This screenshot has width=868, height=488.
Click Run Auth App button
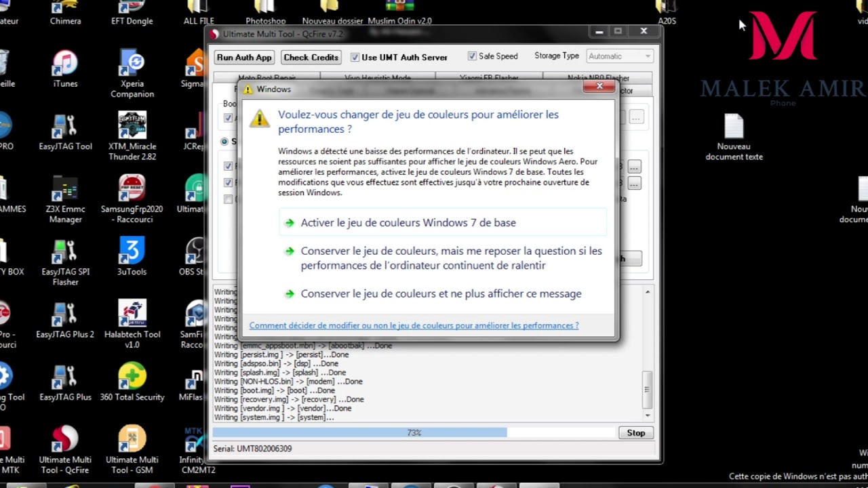pyautogui.click(x=244, y=58)
